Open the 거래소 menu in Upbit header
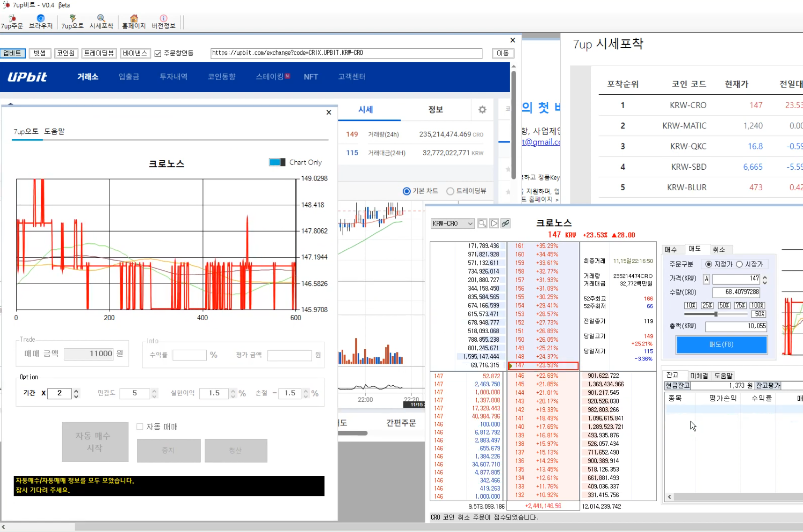803x532 pixels. point(88,77)
